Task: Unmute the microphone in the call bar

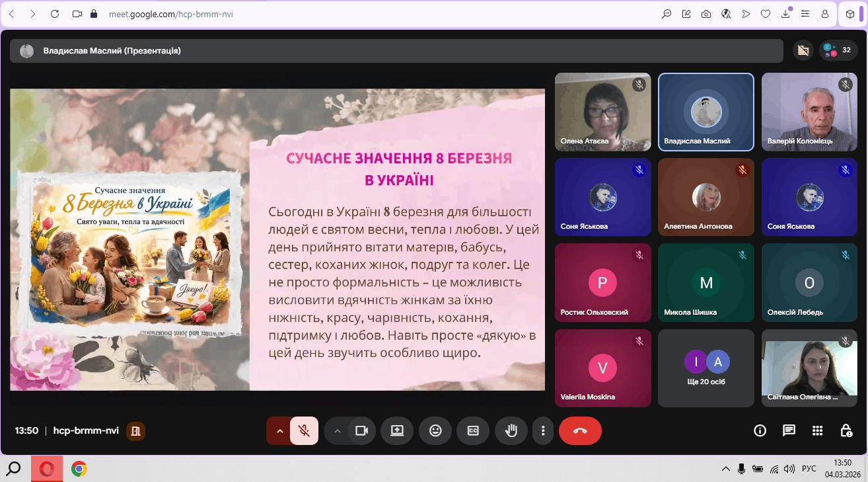Action: (304, 430)
